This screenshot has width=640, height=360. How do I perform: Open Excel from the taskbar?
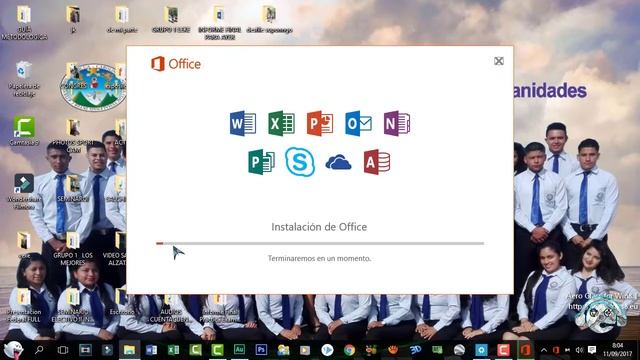173,350
